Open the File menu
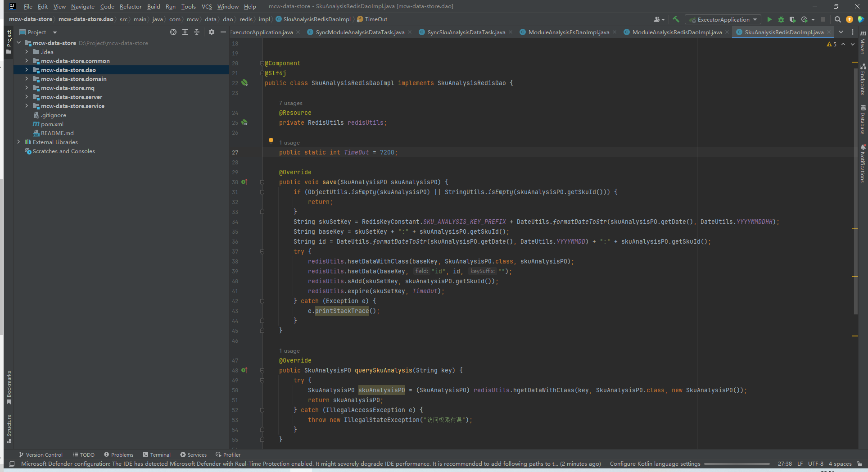This screenshot has width=868, height=472. pyautogui.click(x=28, y=6)
